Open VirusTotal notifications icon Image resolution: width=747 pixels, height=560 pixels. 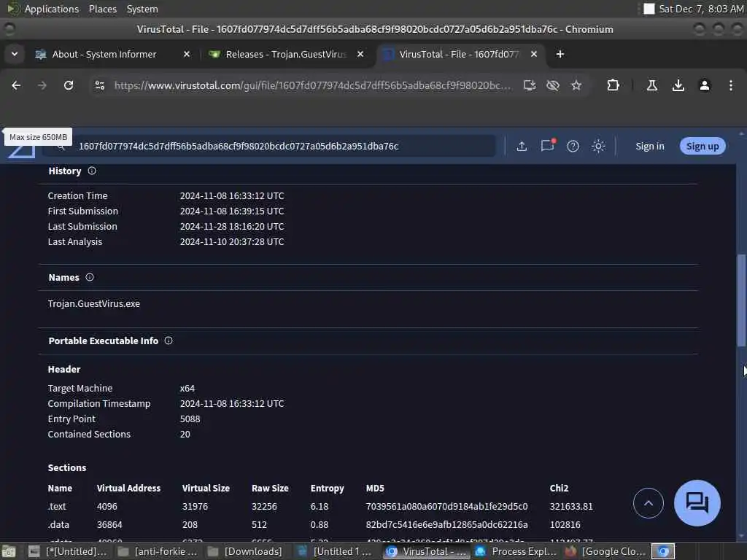click(547, 145)
